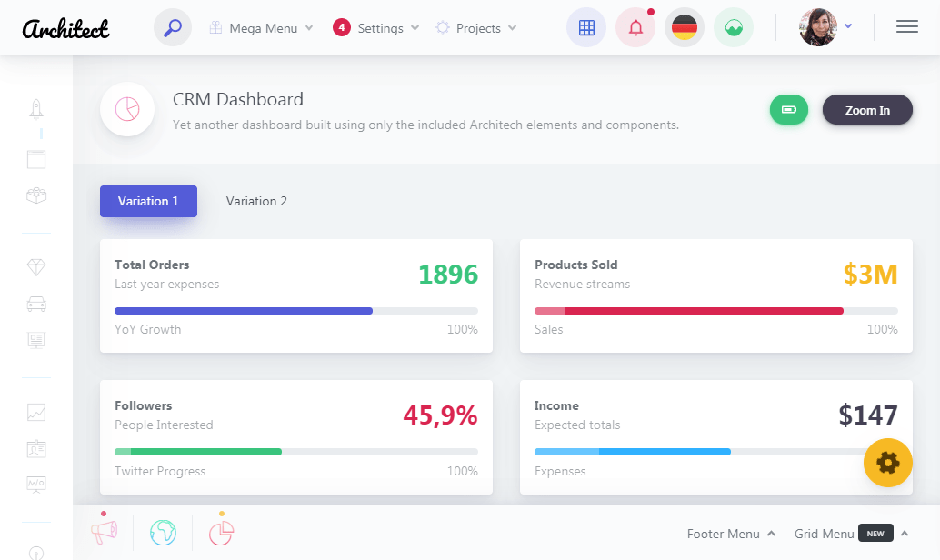Open the orange gear settings button
This screenshot has height=560, width=940.
pyautogui.click(x=887, y=463)
